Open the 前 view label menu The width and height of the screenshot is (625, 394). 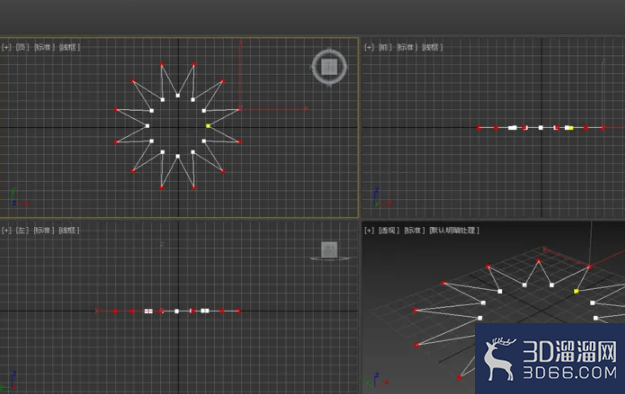[385, 47]
